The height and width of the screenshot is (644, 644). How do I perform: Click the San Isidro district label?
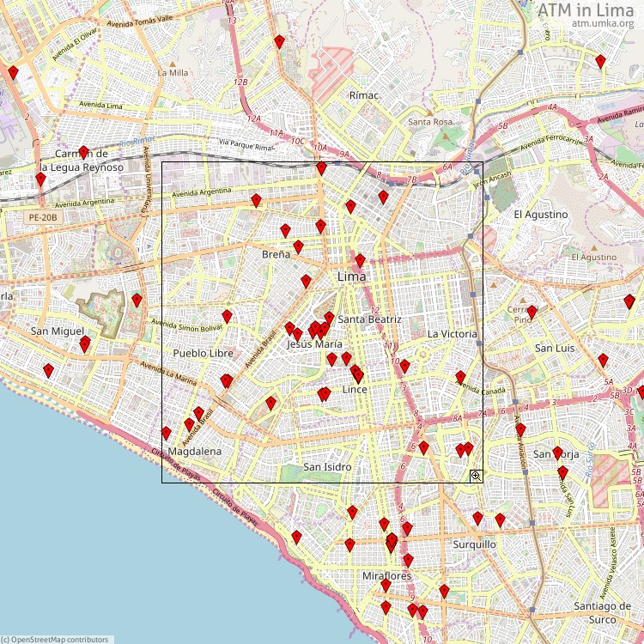coord(327,467)
